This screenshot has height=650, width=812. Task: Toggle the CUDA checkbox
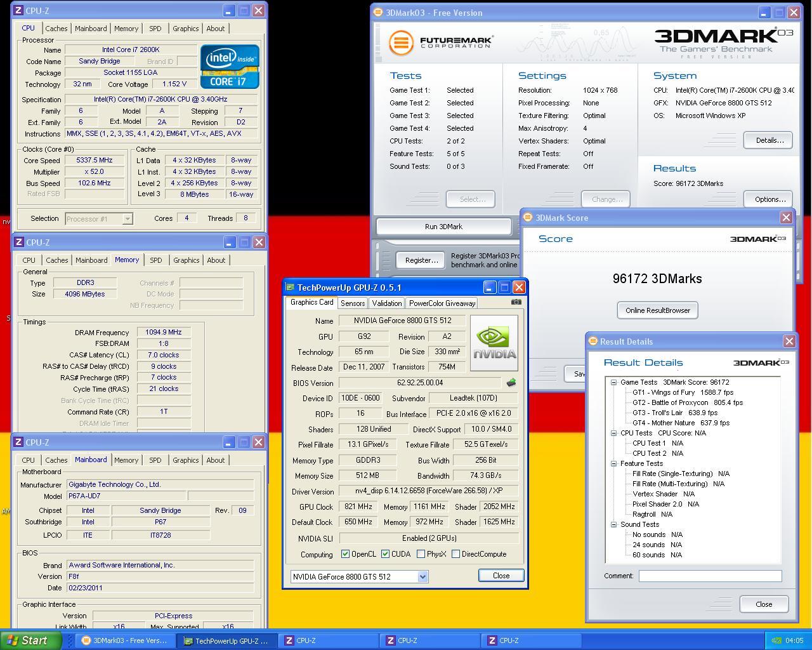(385, 554)
